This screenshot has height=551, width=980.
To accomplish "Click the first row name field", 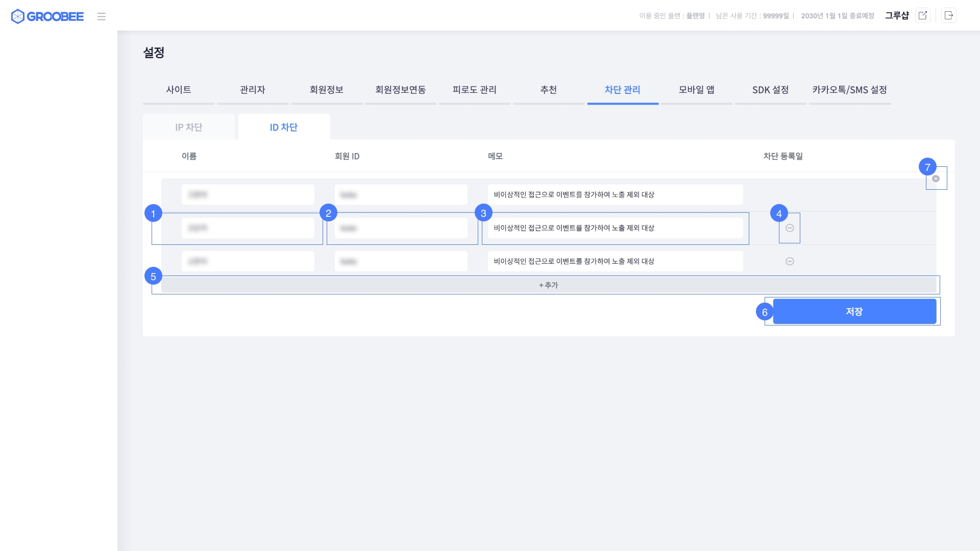I will click(x=248, y=194).
